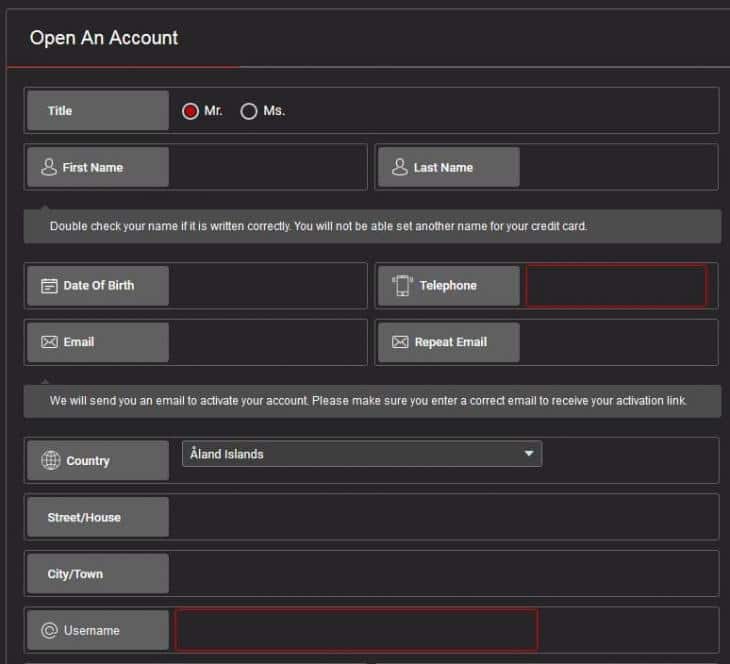Click the person icon beside Last Name
Viewport: 730px width, 664px height.
(x=399, y=167)
